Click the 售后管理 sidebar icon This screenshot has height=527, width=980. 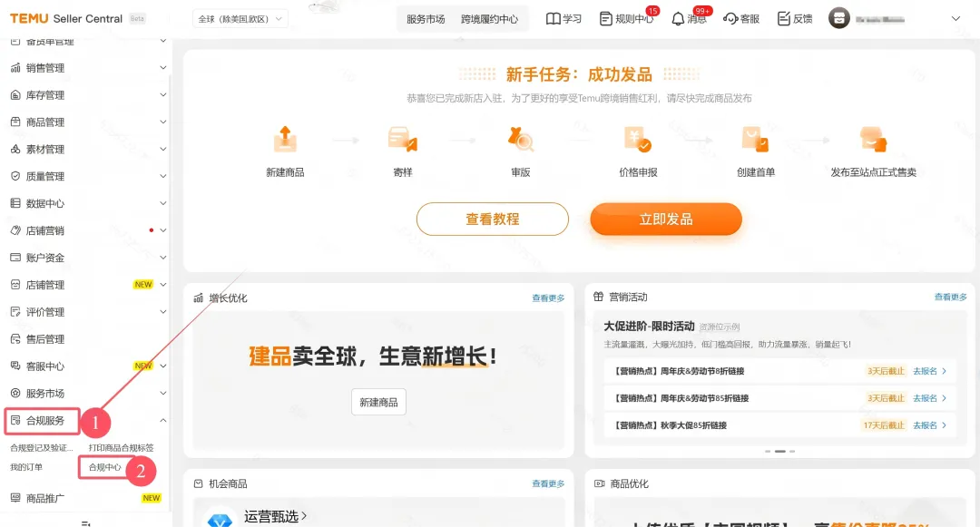[x=15, y=339]
